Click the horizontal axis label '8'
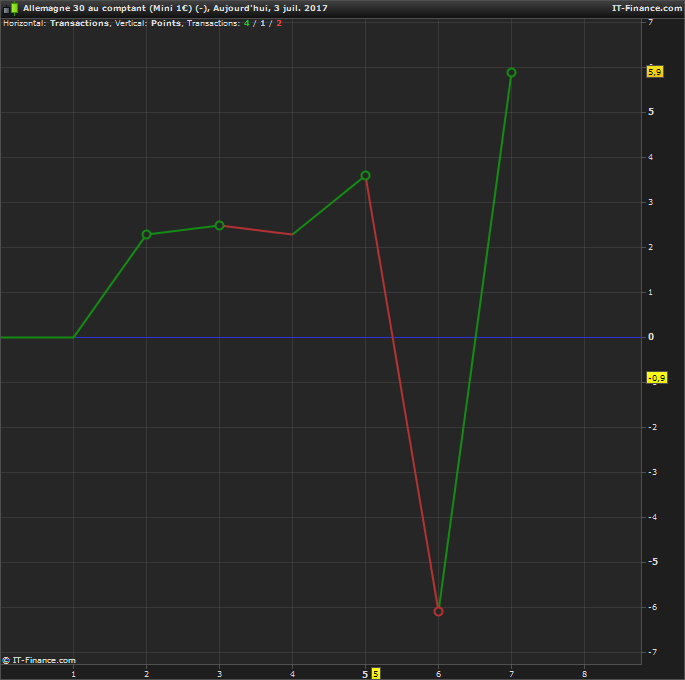This screenshot has width=685, height=680. (x=584, y=674)
